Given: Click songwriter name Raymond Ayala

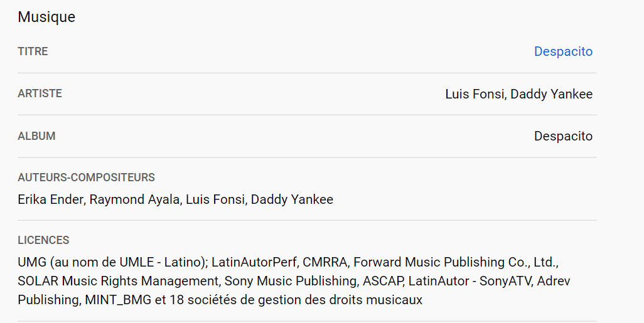Looking at the screenshot, I should (x=134, y=199).
